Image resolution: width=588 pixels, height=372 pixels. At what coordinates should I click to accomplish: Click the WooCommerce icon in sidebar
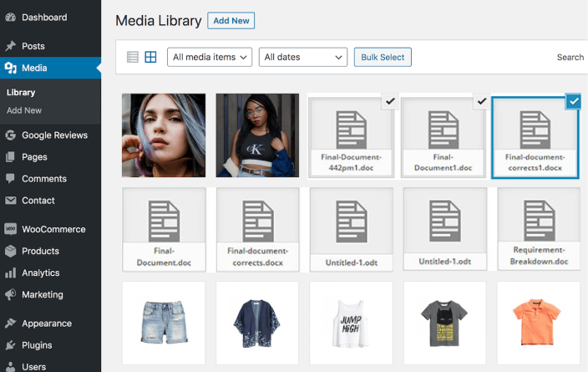pyautogui.click(x=10, y=229)
